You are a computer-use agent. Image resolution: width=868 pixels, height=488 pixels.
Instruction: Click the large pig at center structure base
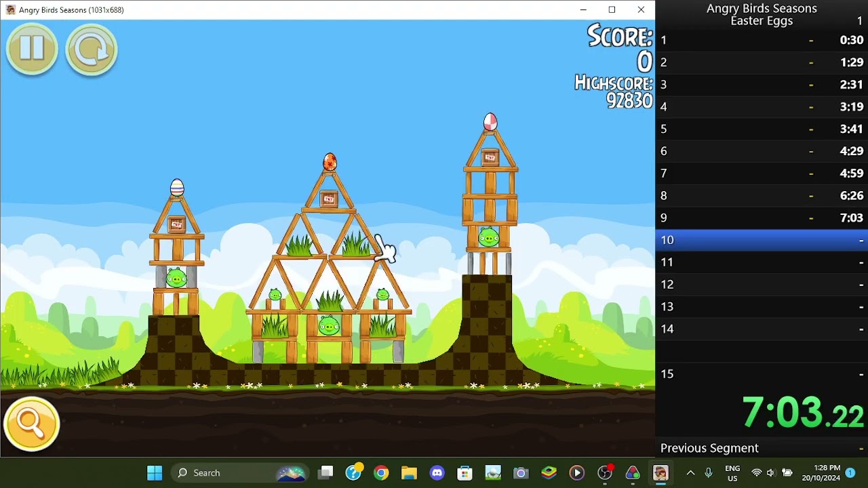click(x=329, y=327)
